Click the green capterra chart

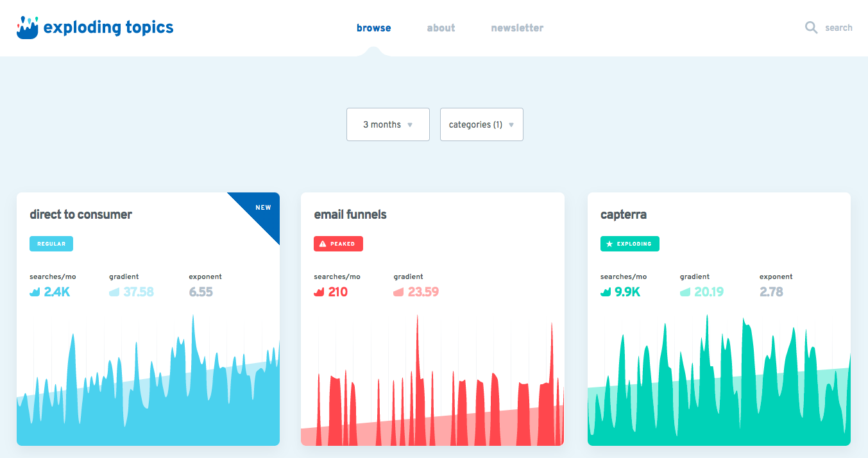coord(719,380)
